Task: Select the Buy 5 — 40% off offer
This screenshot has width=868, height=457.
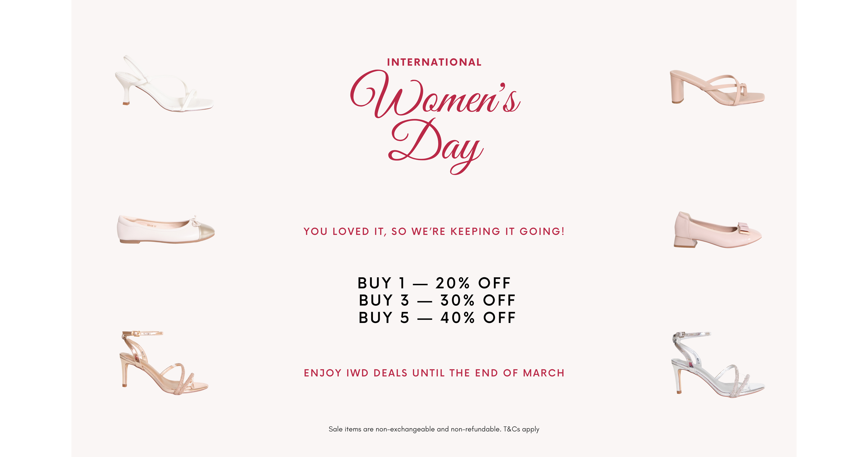Action: point(437,318)
